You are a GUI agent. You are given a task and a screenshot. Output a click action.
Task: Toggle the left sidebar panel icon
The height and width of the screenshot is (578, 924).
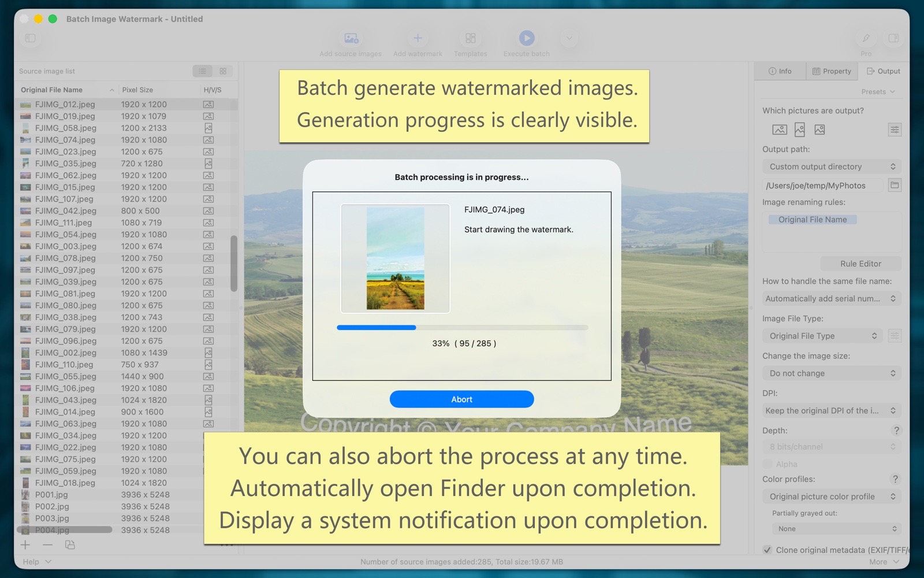31,39
